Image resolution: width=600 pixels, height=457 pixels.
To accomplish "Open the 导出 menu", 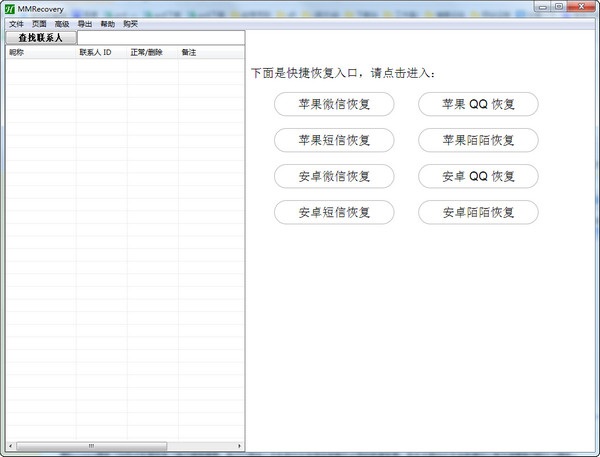I will 85,23.
